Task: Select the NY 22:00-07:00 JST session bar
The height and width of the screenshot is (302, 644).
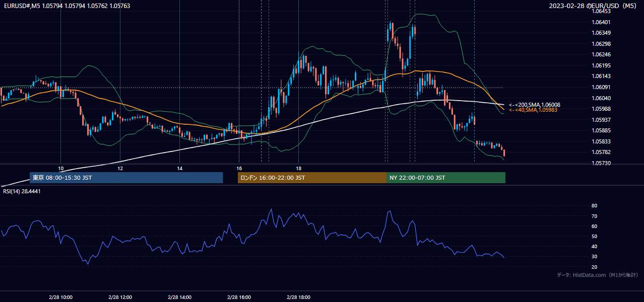Action: (x=446, y=178)
